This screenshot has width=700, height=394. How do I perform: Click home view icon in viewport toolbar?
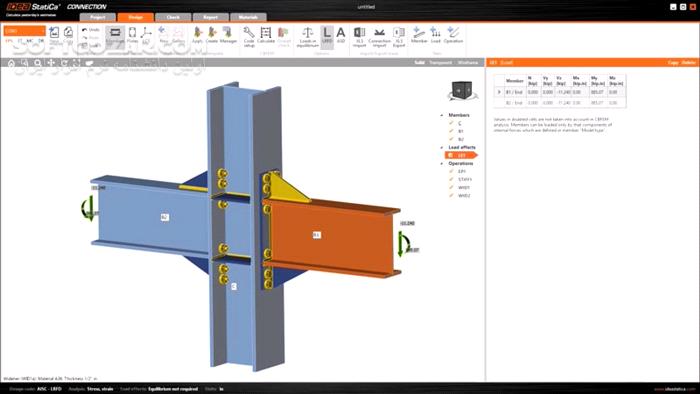pyautogui.click(x=11, y=63)
